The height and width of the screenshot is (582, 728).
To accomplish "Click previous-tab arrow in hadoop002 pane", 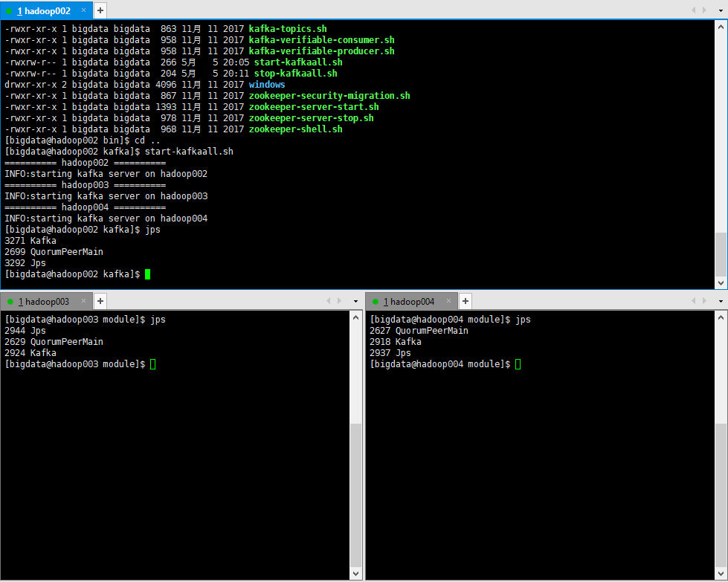I will tap(694, 10).
